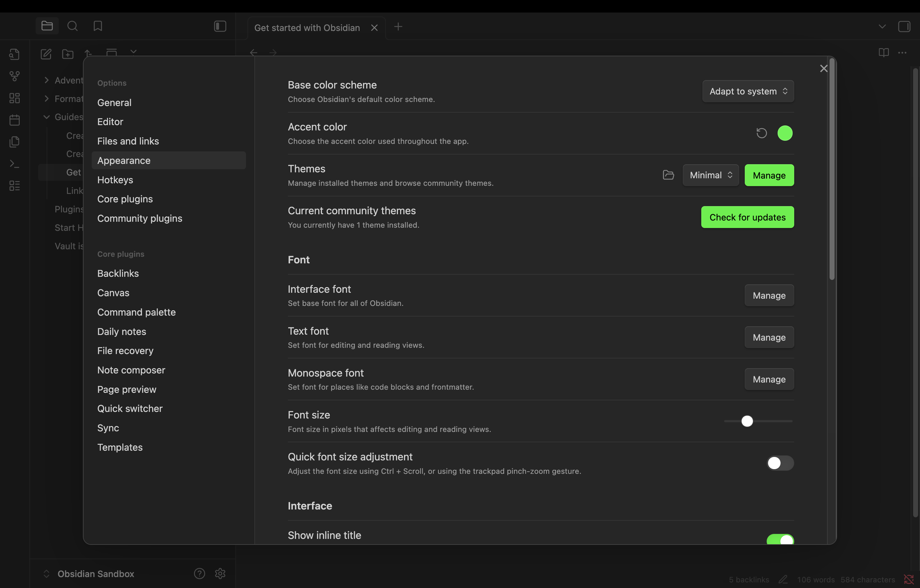Click the search icon in sidebar tabs
Screen dimensions: 920x588
pos(72,26)
